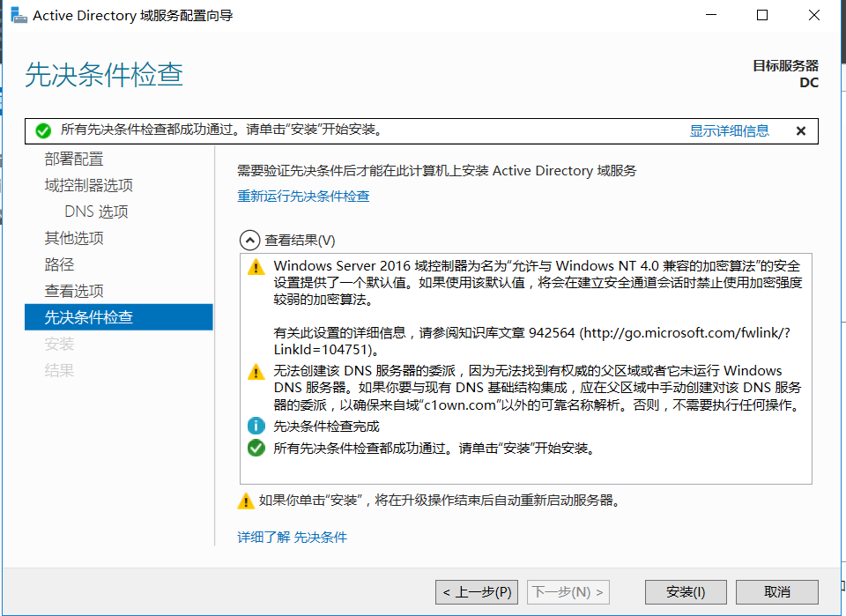This screenshot has width=846, height=616.
Task: Click warning icon beside auto-restart notice
Action: click(x=246, y=501)
